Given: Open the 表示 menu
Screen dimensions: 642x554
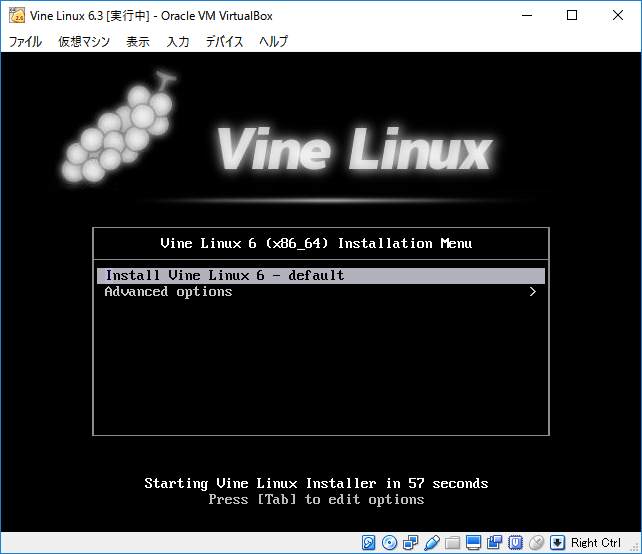Looking at the screenshot, I should pyautogui.click(x=138, y=41).
